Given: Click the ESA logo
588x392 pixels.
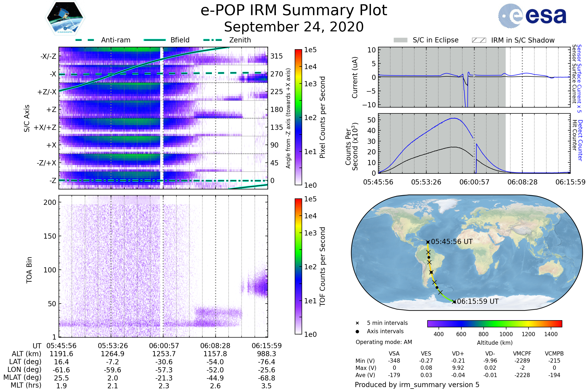Looking at the screenshot, I should tap(532, 16).
